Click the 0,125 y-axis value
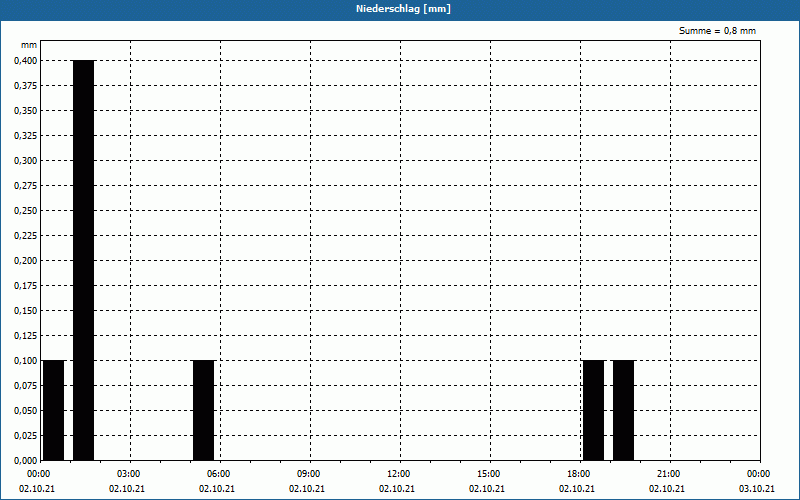This screenshot has height=500, width=800. 26,336
